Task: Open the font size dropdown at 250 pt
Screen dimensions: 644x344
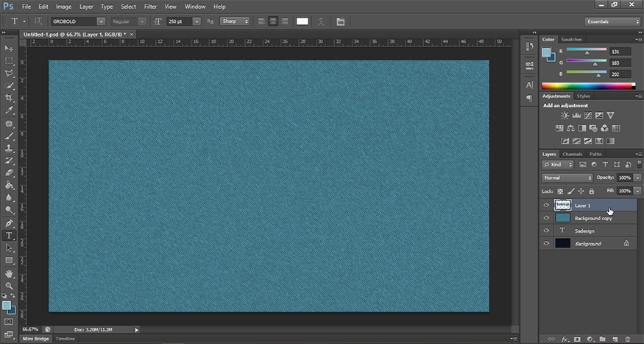Action: (x=197, y=21)
